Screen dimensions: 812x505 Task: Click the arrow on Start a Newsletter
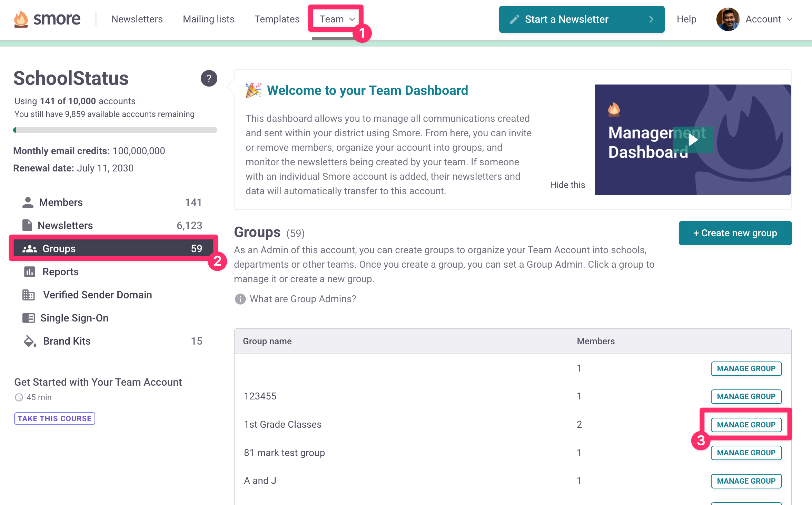(651, 19)
